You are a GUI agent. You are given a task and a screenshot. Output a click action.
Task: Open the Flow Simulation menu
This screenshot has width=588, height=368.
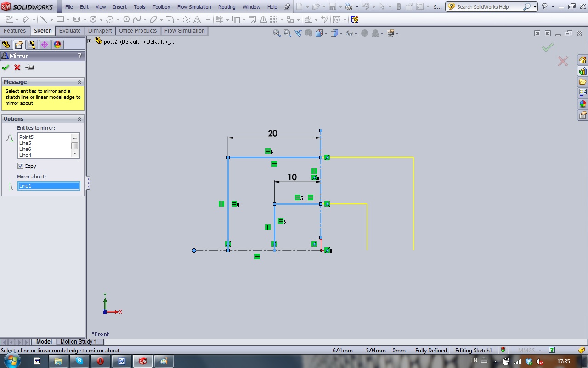point(194,7)
